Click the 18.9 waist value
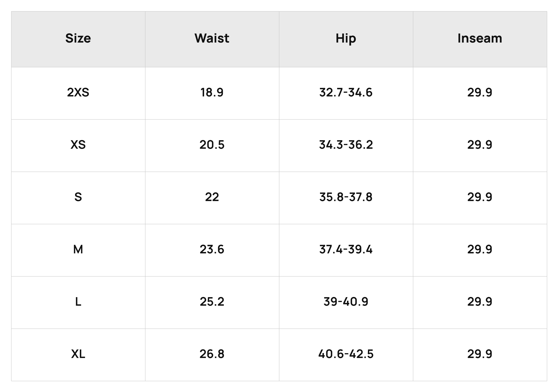The height and width of the screenshot is (392, 558). click(x=212, y=92)
